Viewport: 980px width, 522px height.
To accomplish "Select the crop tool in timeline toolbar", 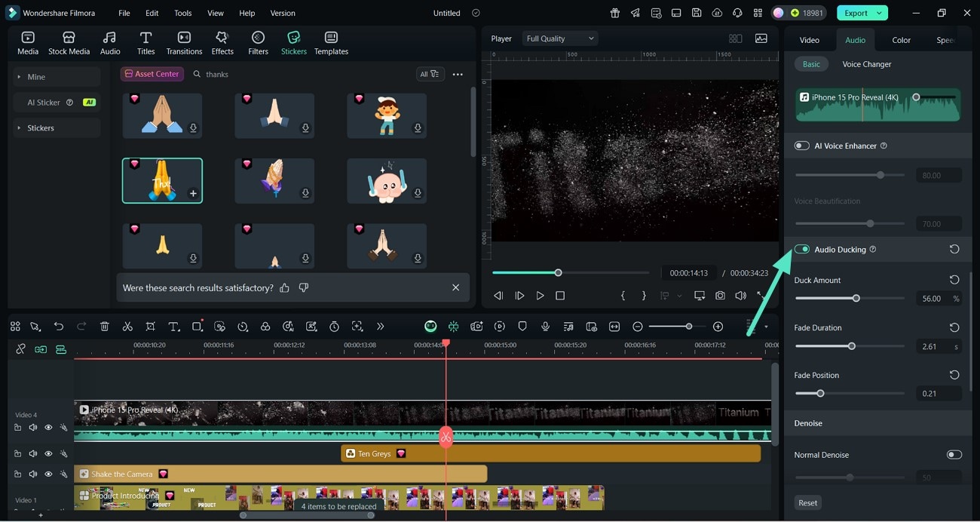I will click(151, 327).
